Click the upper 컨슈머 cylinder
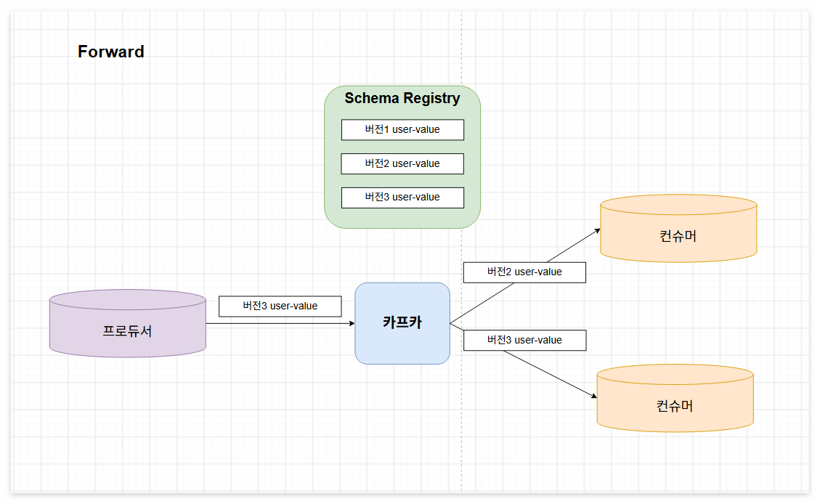Image resolution: width=820 pixels, height=504 pixels. click(678, 229)
